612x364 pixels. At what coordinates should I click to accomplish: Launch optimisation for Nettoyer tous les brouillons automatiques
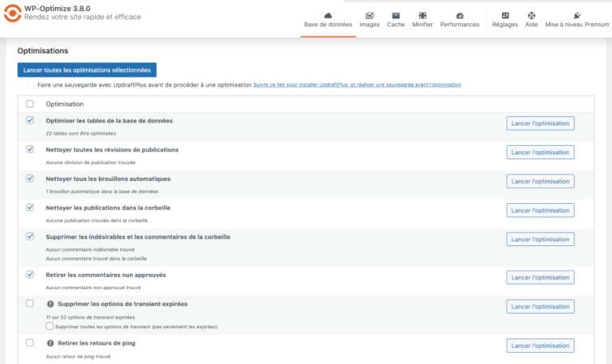coord(540,181)
